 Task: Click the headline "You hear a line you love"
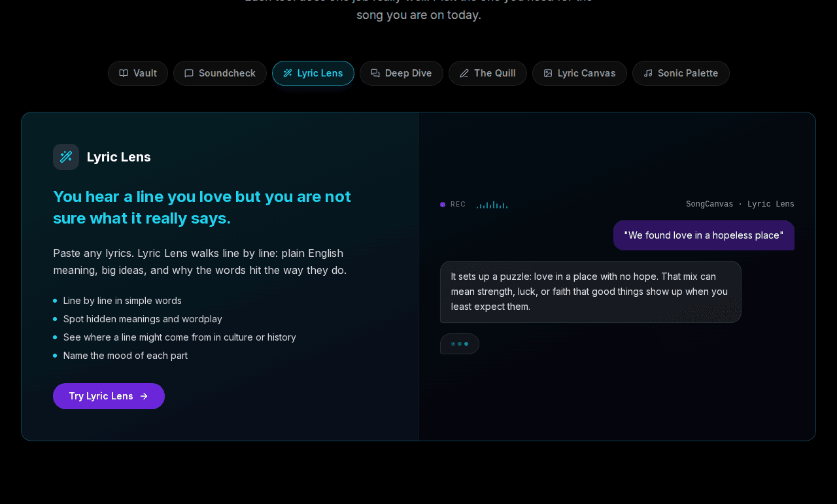pyautogui.click(x=202, y=207)
